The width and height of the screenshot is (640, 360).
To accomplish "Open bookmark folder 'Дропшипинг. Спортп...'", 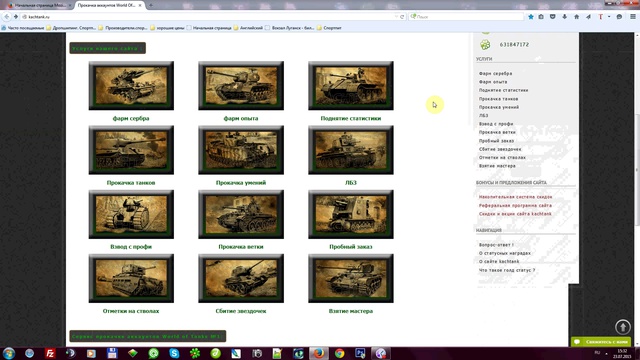I will (x=71, y=28).
